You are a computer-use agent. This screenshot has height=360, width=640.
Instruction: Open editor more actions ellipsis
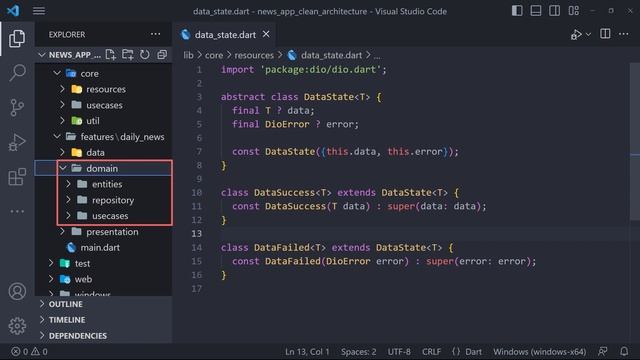623,34
